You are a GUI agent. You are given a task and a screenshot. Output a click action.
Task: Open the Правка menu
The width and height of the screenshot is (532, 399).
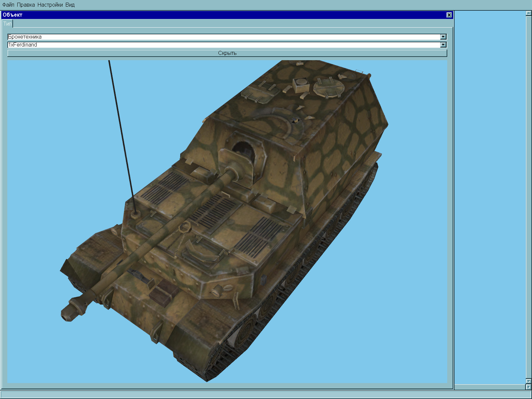26,5
